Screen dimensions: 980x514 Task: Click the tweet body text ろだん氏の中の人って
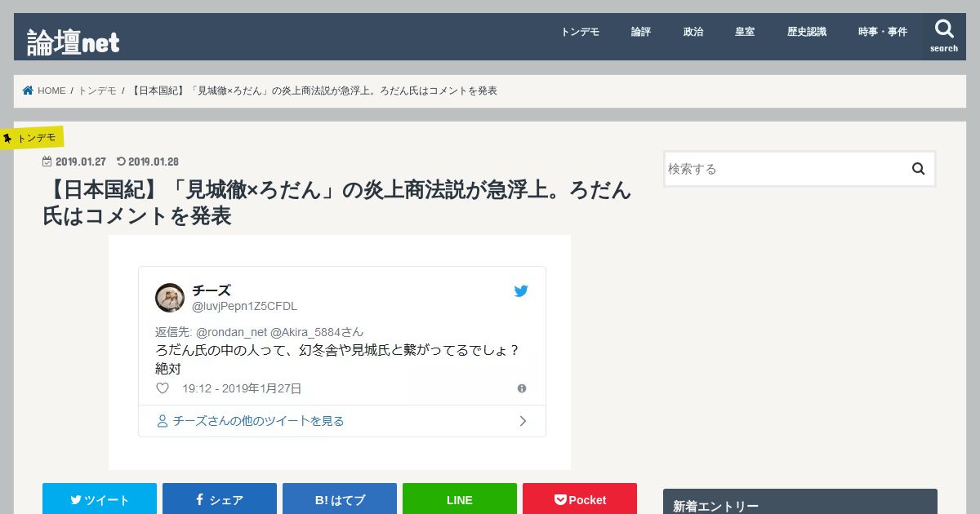[x=338, y=359]
